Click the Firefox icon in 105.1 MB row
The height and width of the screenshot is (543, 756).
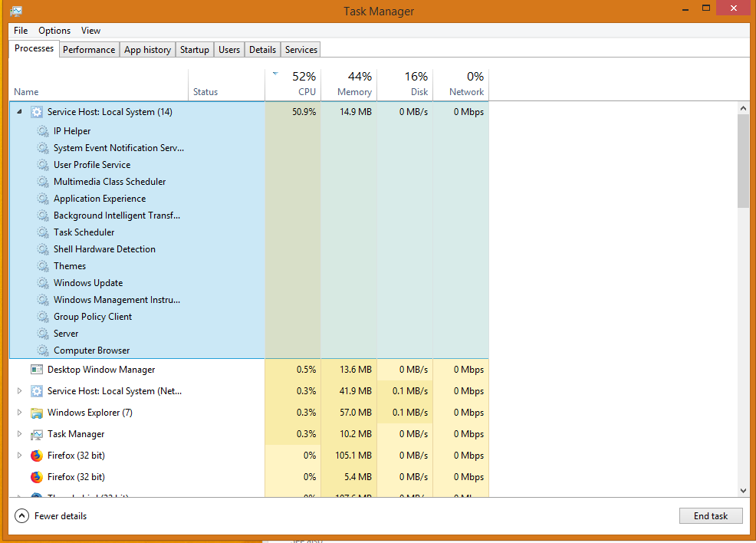click(36, 456)
